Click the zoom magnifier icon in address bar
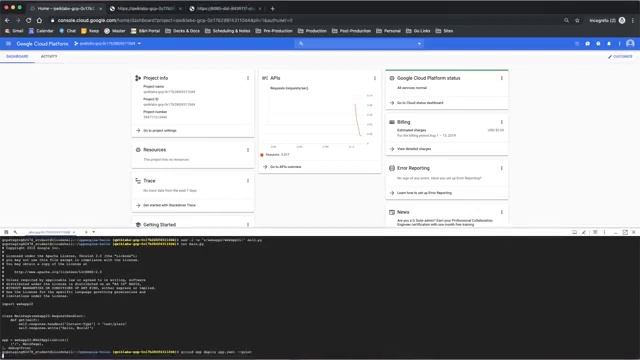 [x=566, y=20]
